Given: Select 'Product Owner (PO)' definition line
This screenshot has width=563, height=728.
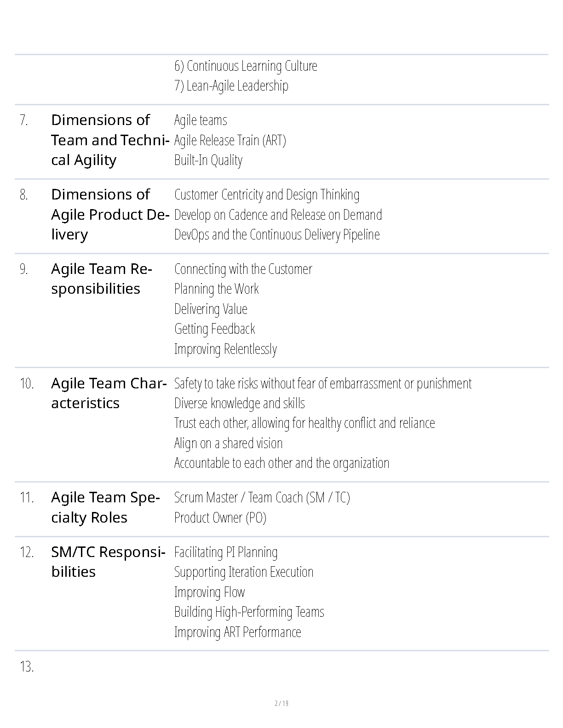Looking at the screenshot, I should pos(220,518).
